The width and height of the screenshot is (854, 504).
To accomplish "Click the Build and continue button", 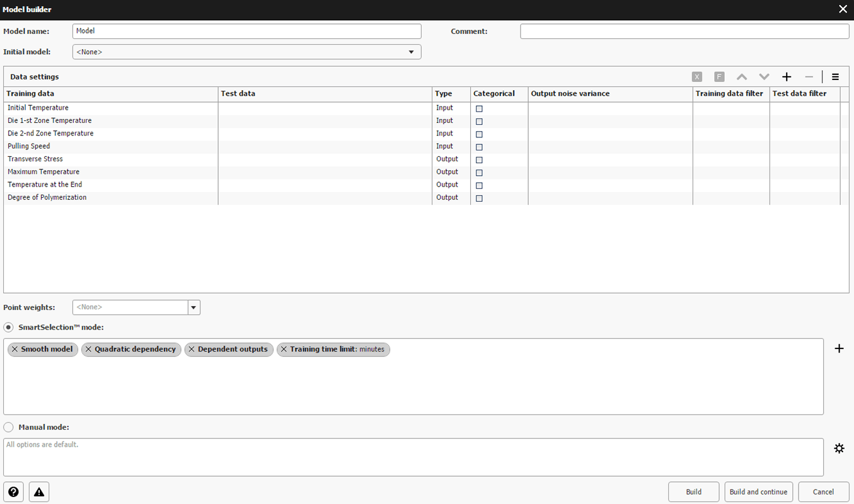I will pyautogui.click(x=758, y=492).
